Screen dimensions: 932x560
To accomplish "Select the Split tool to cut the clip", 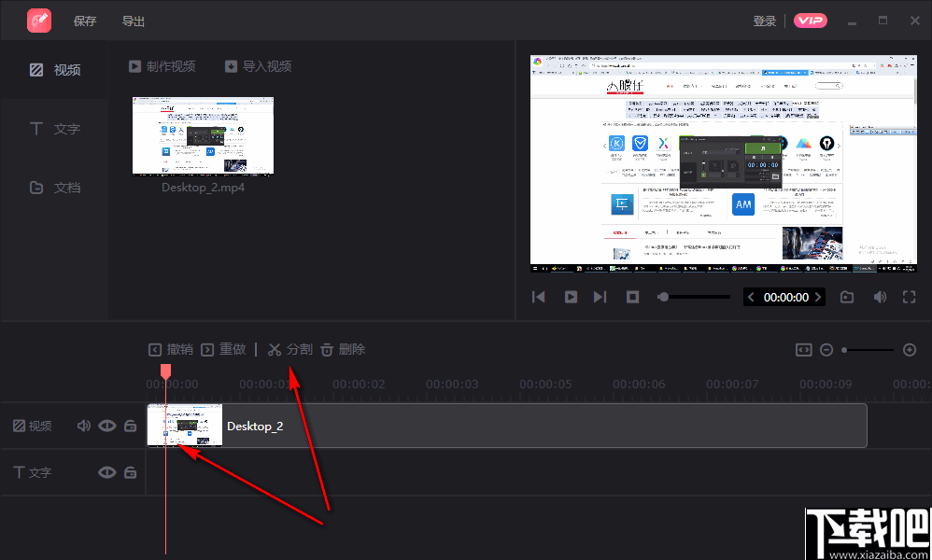I will point(289,349).
